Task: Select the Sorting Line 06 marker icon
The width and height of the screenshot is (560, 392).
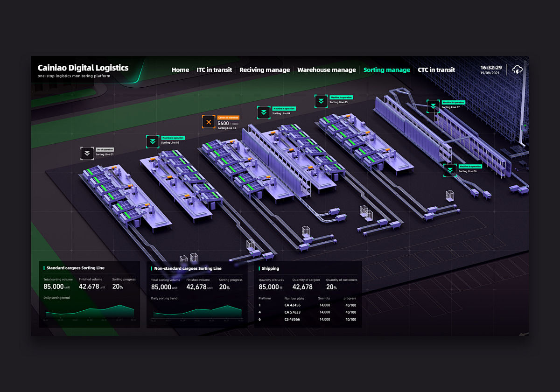Action: [x=450, y=170]
